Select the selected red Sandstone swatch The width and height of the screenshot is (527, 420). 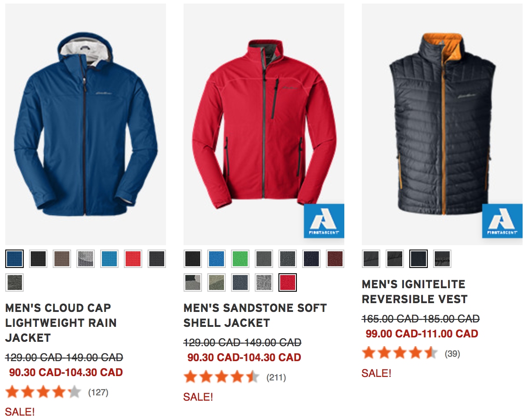288,282
